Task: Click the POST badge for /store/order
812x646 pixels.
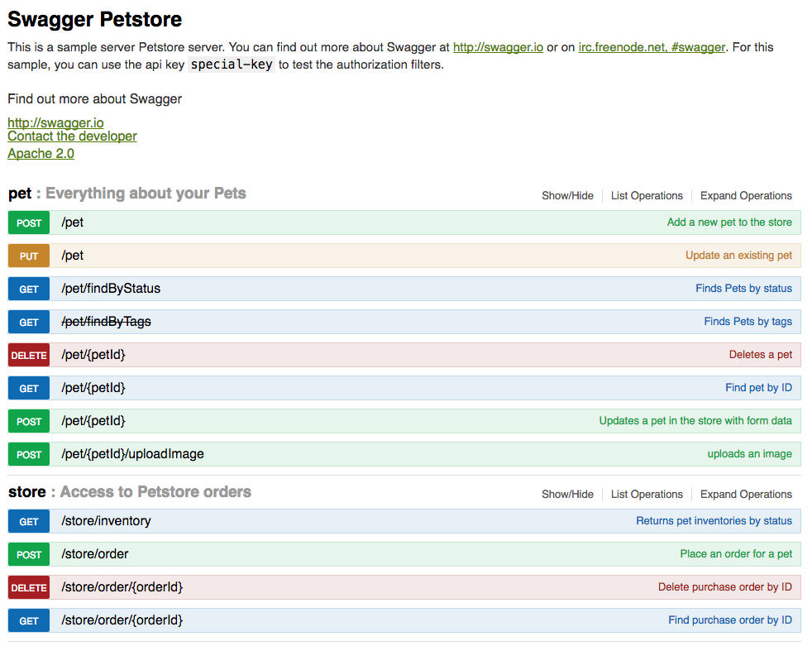Action: click(x=28, y=553)
